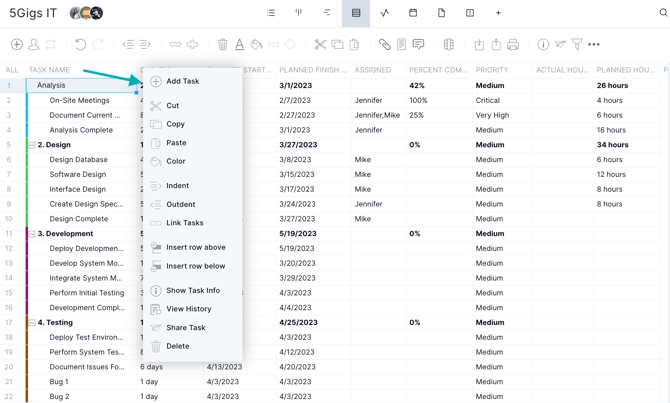Collapse the 4. Testing group
This screenshot has width=670, height=403.
(x=32, y=323)
